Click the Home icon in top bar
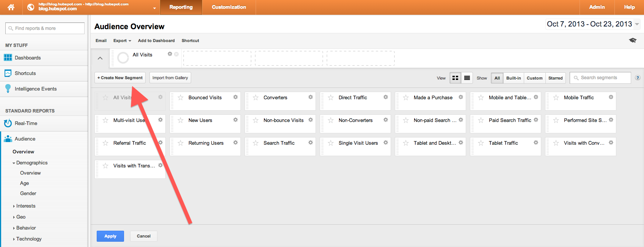 (x=11, y=7)
